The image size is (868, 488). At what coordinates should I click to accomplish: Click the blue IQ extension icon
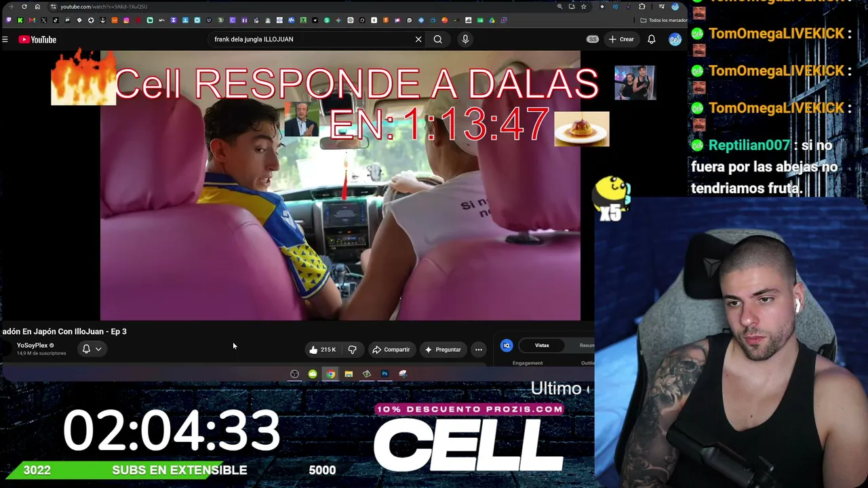(x=507, y=346)
